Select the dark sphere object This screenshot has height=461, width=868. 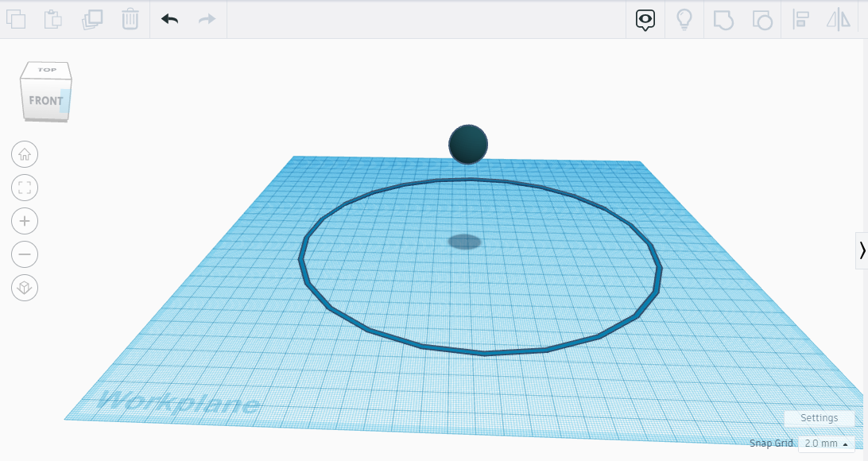[x=468, y=145]
